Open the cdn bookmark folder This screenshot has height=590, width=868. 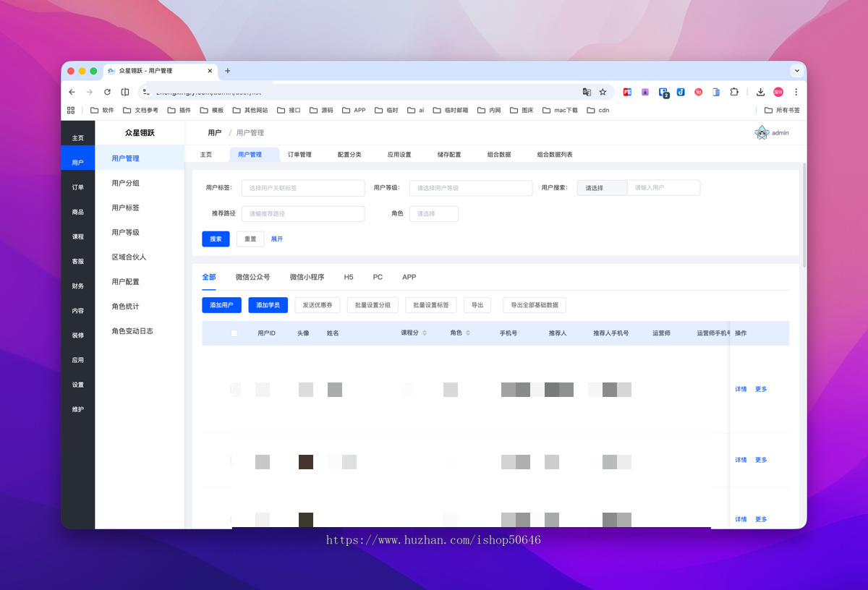598,110
